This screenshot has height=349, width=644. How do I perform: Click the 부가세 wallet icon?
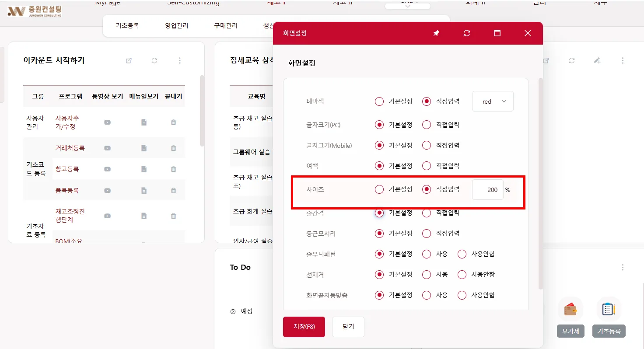pos(570,309)
